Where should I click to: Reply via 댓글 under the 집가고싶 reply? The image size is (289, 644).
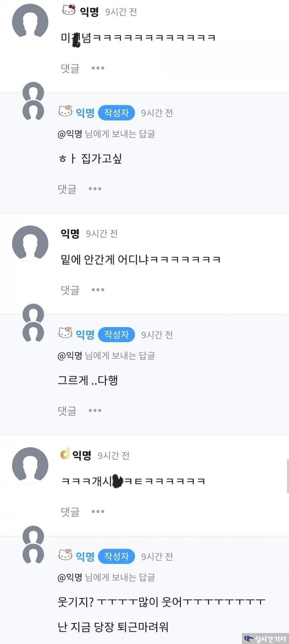point(67,189)
